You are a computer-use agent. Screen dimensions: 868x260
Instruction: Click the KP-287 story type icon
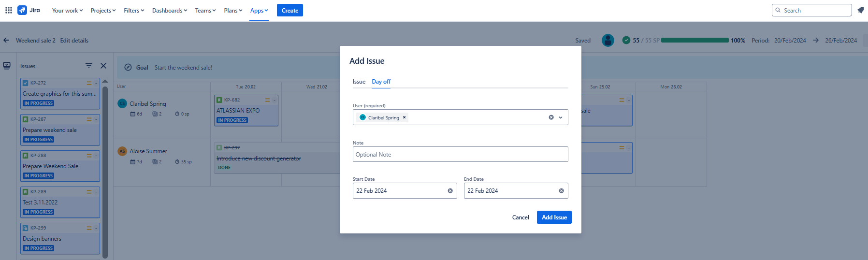point(26,119)
